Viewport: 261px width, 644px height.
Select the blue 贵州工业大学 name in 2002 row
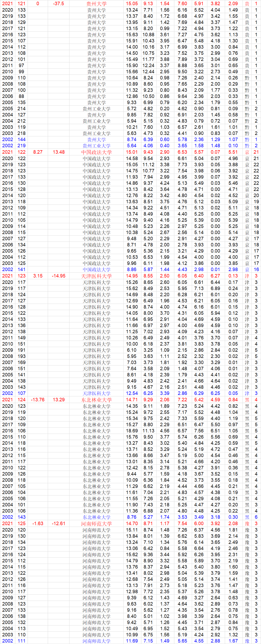click(x=96, y=146)
